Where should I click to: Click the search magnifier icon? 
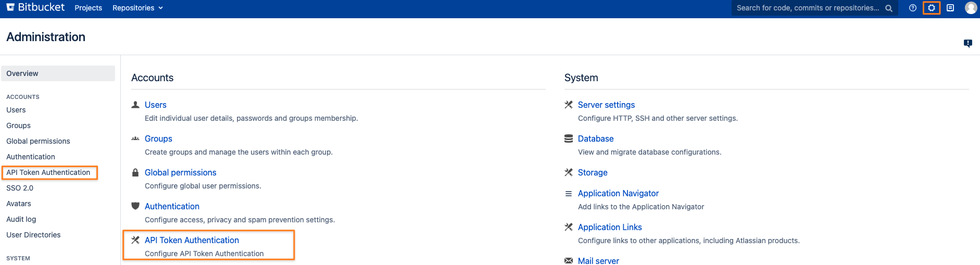pyautogui.click(x=889, y=8)
